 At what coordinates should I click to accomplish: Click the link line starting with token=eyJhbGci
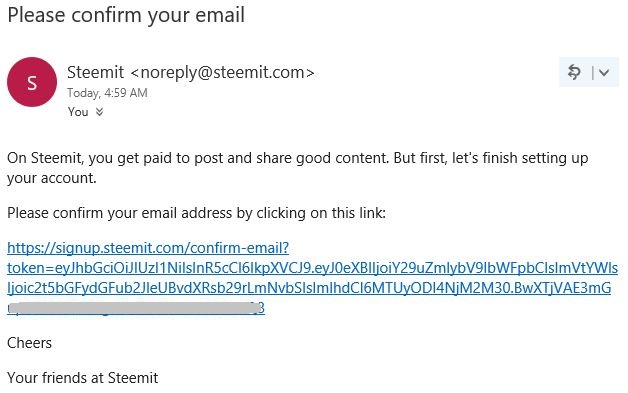click(313, 268)
